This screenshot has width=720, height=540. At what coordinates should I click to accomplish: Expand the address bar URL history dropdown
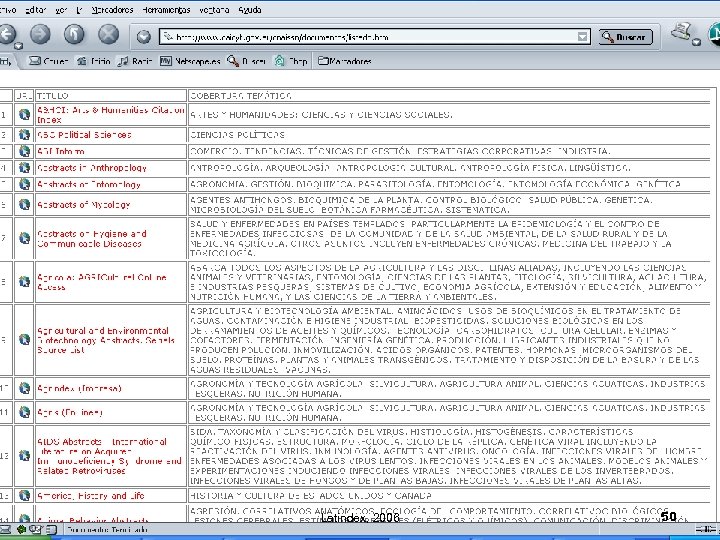(582, 37)
